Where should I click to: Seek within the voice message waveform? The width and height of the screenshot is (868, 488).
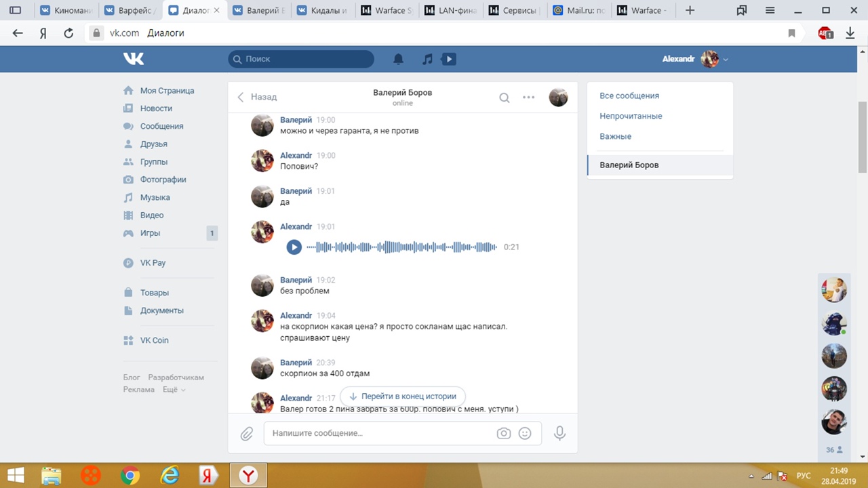[401, 247]
